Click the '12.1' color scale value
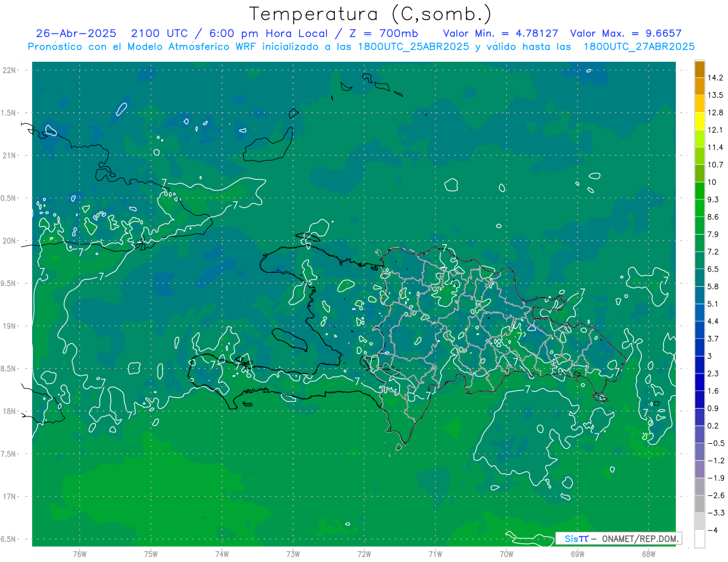 pos(715,130)
